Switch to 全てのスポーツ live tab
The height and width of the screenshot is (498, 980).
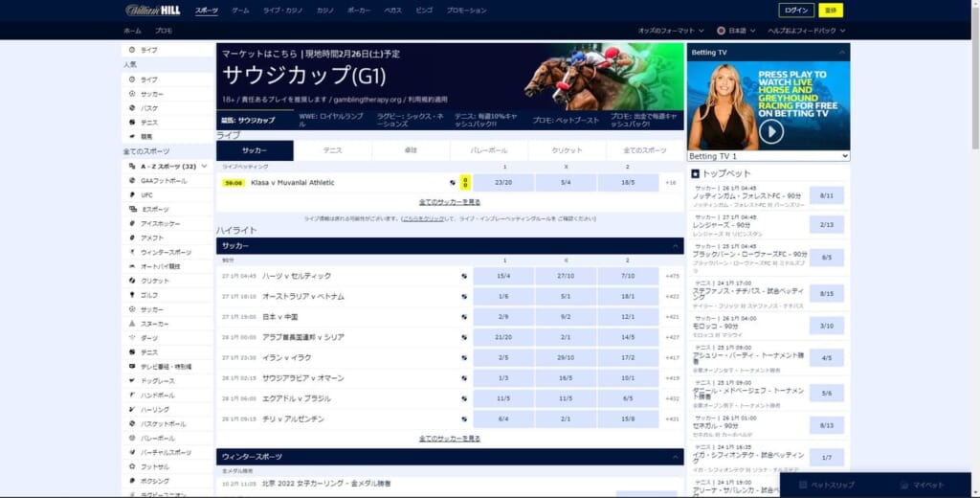(645, 150)
